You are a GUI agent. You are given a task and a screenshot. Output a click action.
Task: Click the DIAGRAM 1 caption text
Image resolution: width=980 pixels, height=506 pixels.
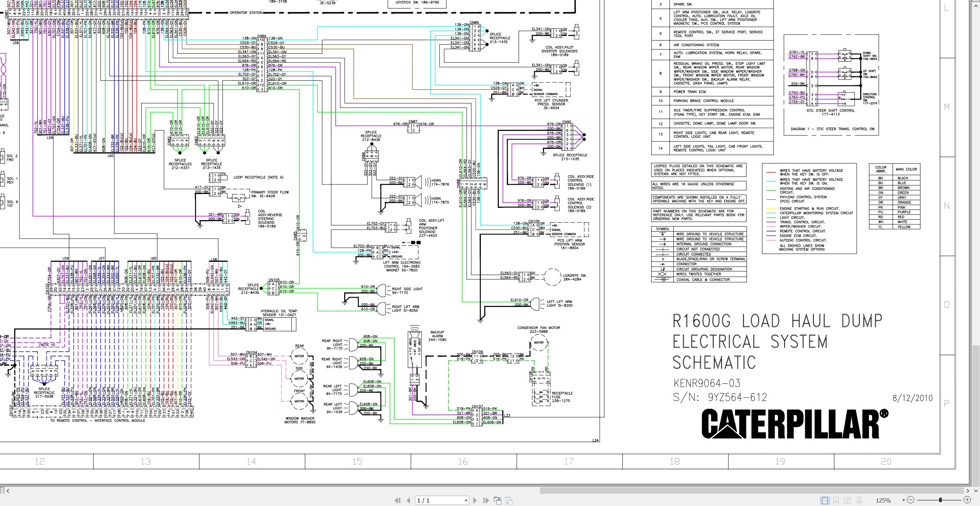[x=833, y=129]
